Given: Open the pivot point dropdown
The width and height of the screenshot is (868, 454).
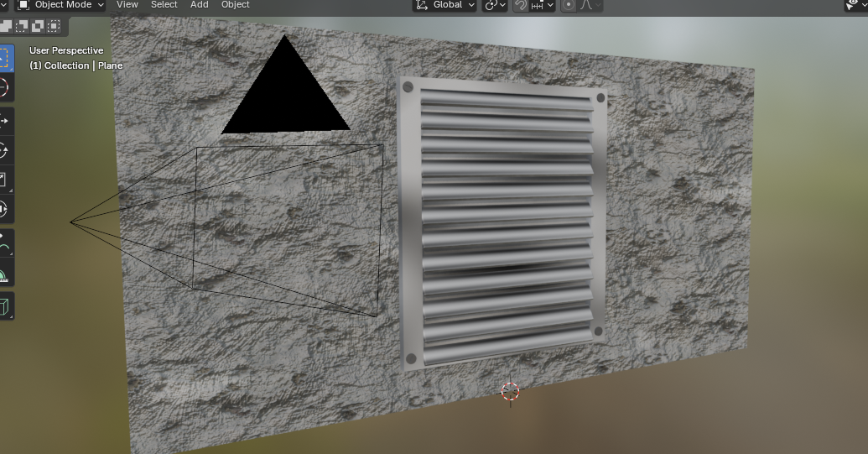Looking at the screenshot, I should click(494, 5).
